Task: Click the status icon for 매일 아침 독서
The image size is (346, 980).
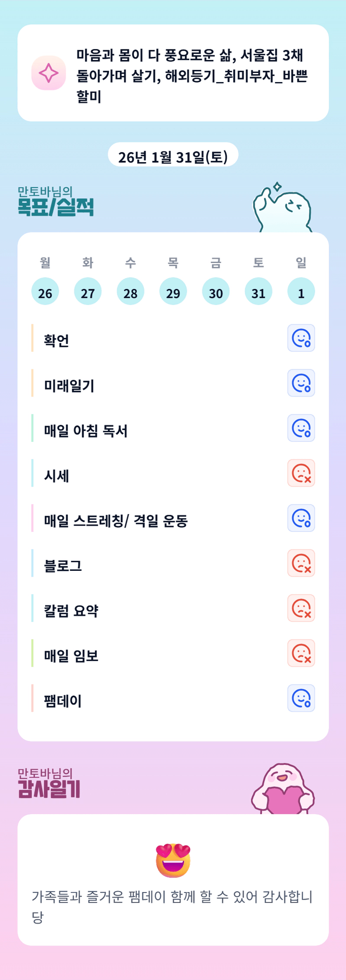Action: 301,428
